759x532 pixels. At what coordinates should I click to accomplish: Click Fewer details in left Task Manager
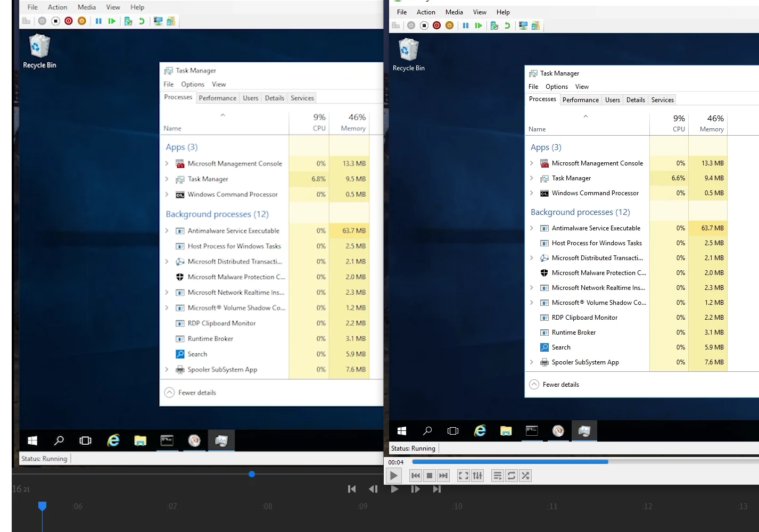[x=190, y=393]
